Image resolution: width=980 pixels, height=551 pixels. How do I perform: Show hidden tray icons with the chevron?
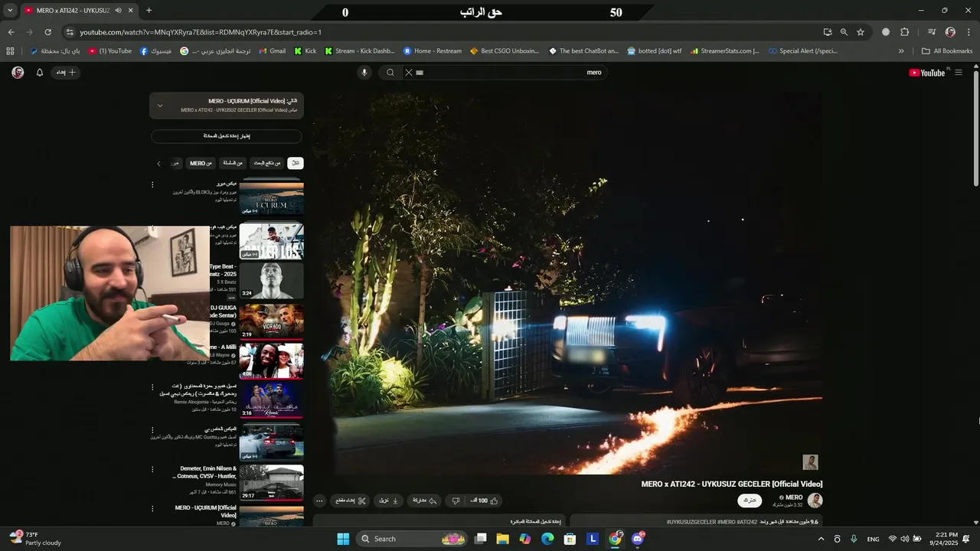(822, 539)
